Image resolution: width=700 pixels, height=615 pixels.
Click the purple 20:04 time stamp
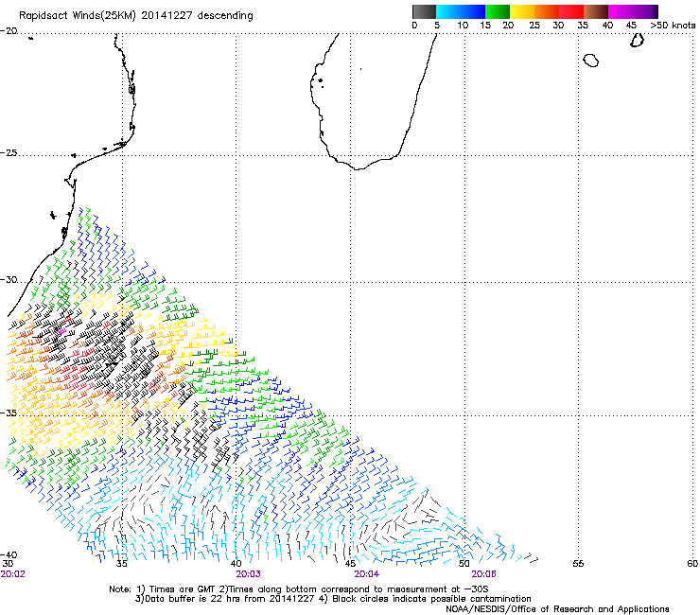point(366,574)
